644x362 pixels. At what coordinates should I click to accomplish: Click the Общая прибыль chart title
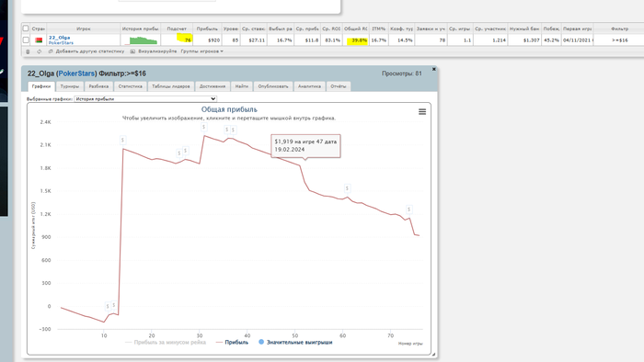click(x=229, y=109)
